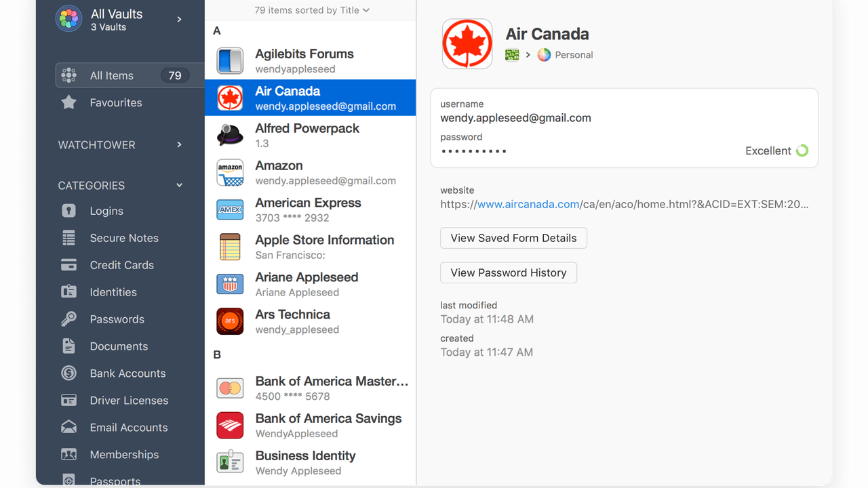Click the Logins keyhole icon
Image resolution: width=868 pixels, height=488 pixels.
[68, 211]
